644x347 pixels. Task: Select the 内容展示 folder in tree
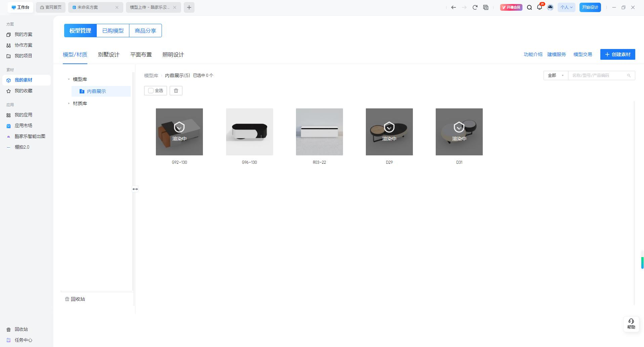(x=101, y=91)
